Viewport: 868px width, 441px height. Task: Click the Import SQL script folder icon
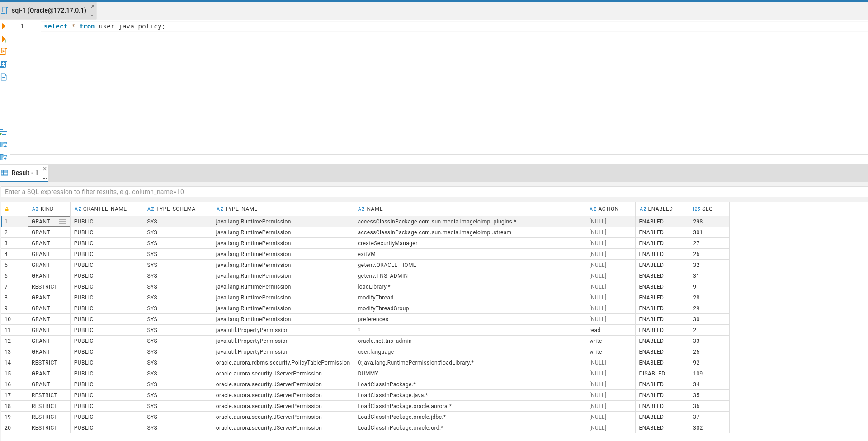4,145
